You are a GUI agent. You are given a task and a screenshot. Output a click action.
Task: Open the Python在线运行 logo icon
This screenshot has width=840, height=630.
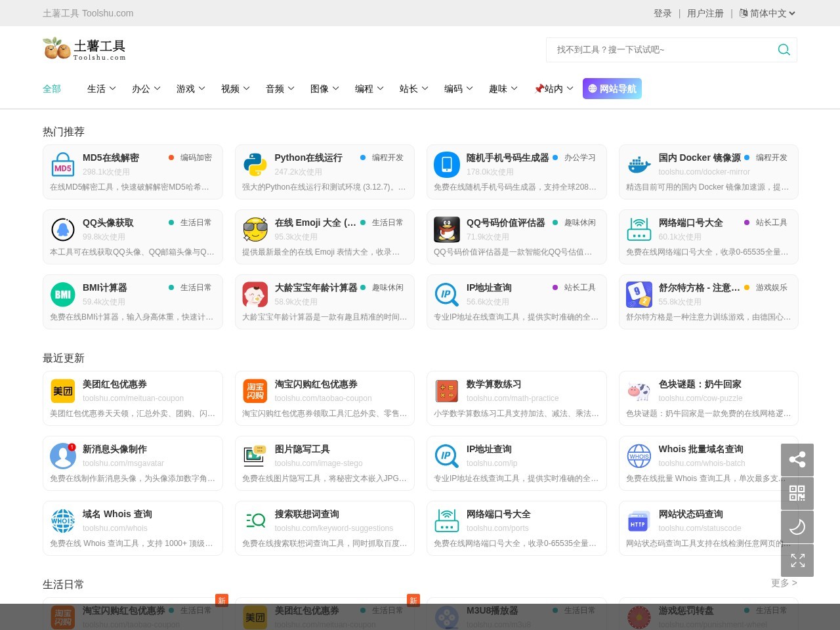point(255,165)
